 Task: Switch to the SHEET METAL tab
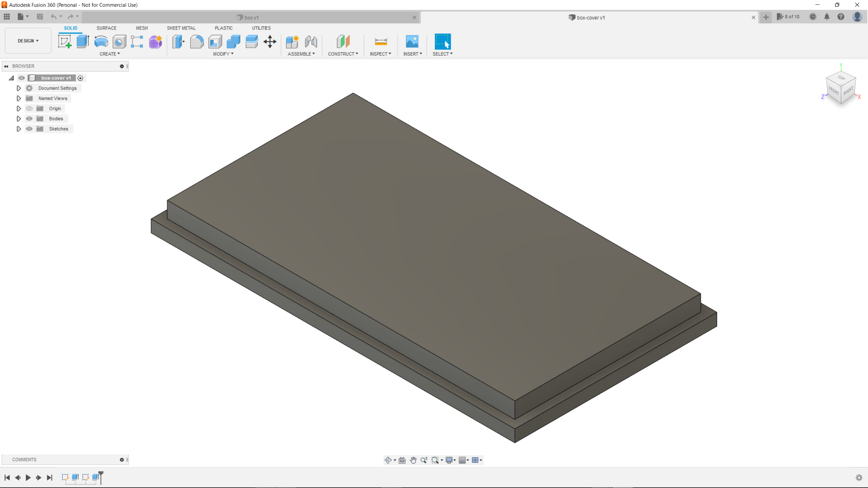click(181, 28)
